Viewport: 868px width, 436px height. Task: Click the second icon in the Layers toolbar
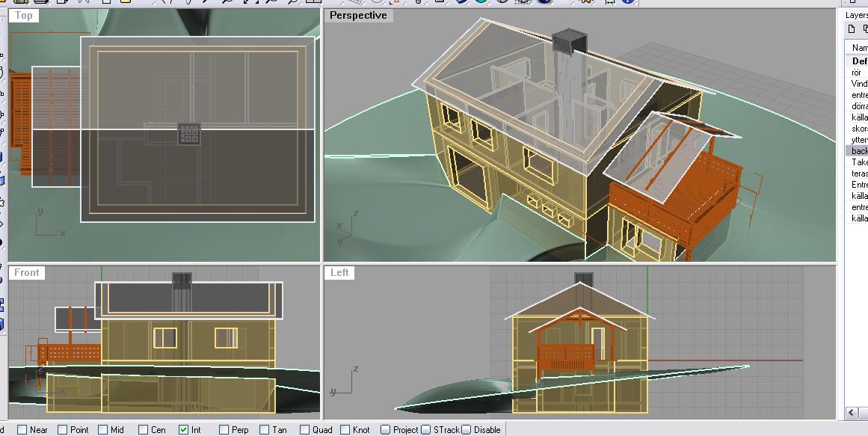tap(865, 29)
